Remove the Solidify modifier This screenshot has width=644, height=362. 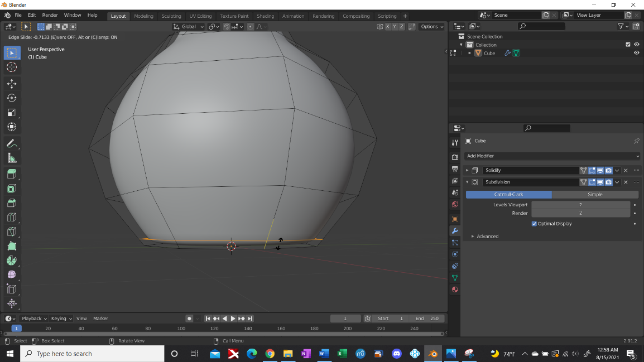tap(626, 170)
